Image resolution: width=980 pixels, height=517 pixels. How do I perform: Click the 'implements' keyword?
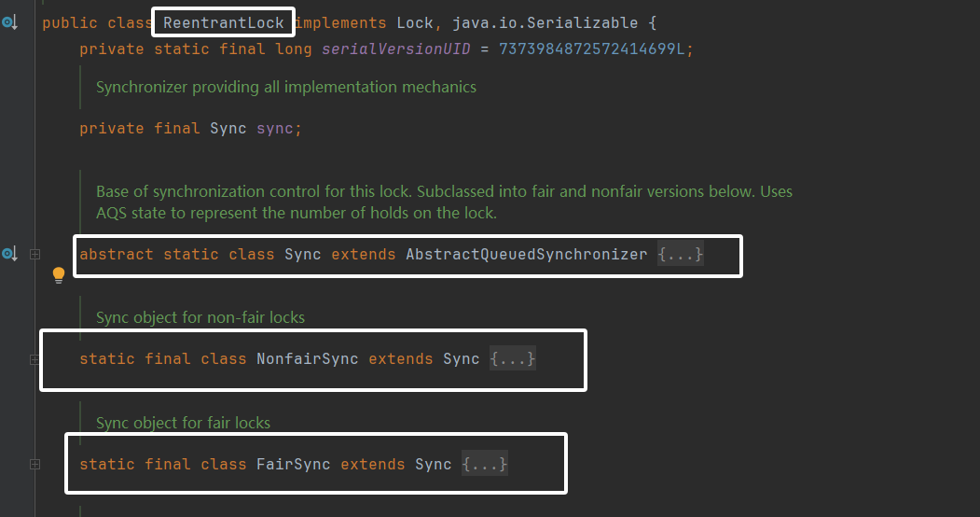pyautogui.click(x=340, y=23)
